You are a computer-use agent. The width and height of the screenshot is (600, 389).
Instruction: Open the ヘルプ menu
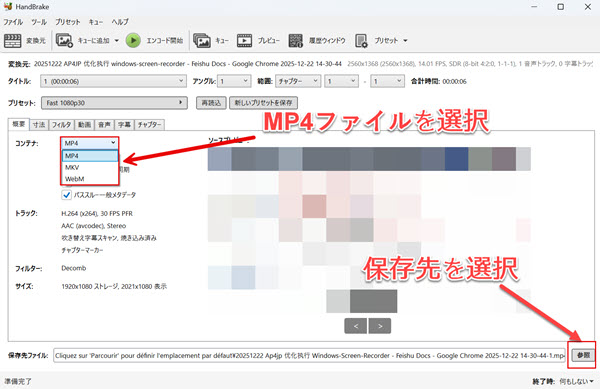click(120, 22)
